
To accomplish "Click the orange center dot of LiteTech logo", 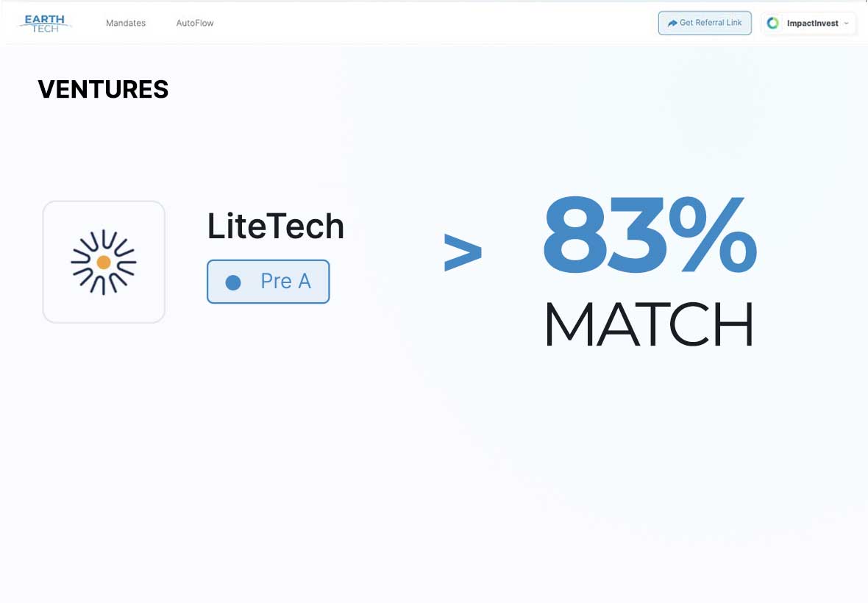I will [104, 262].
